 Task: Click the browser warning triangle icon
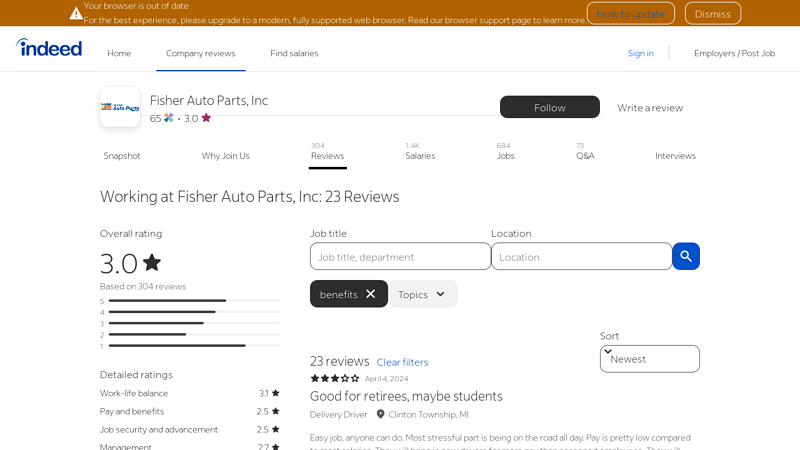(76, 13)
